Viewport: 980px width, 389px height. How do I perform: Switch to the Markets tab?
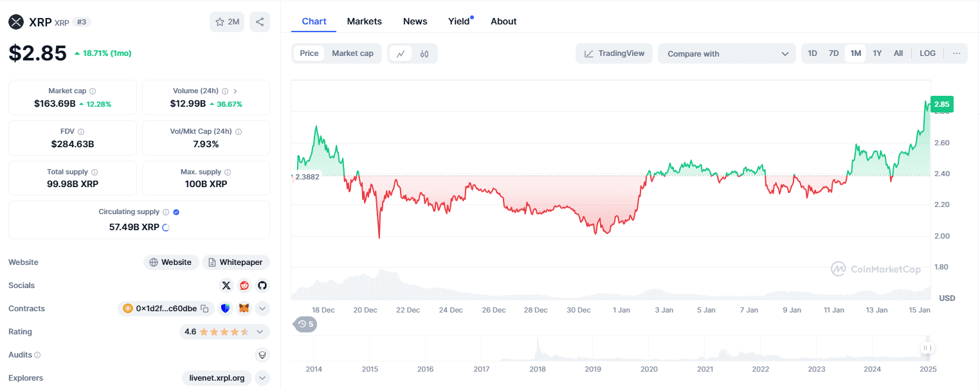(x=365, y=21)
